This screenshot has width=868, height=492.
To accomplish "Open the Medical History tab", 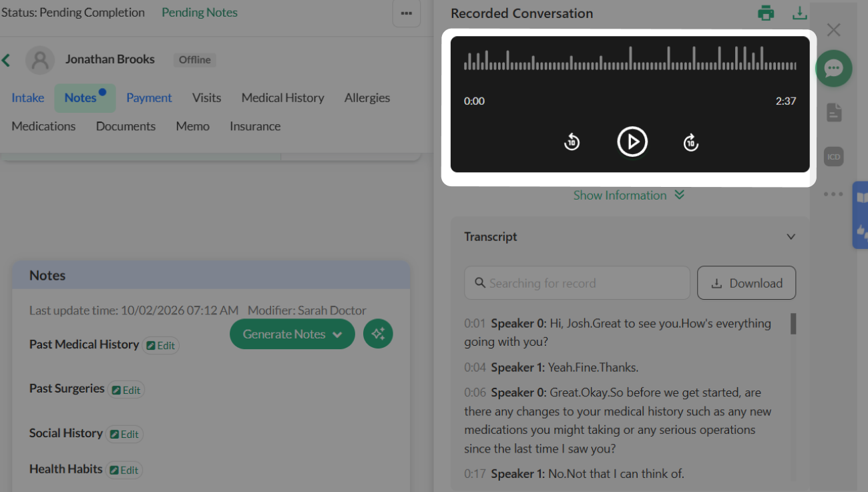I will pos(282,97).
